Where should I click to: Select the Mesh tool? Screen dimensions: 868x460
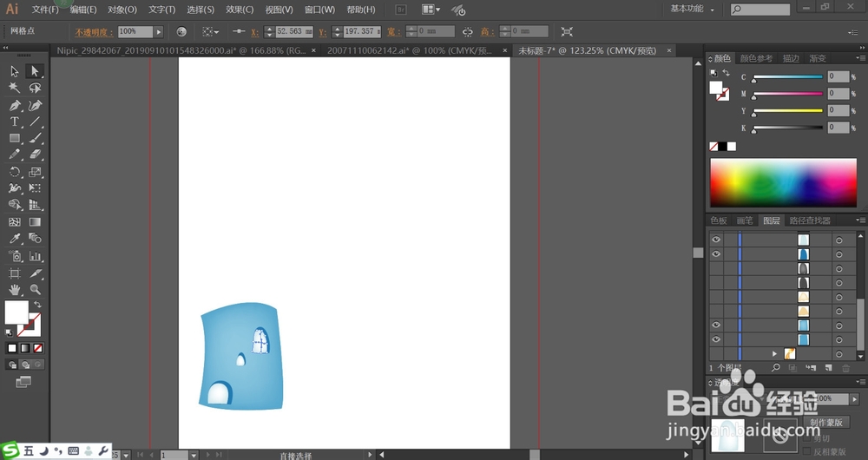coord(15,222)
